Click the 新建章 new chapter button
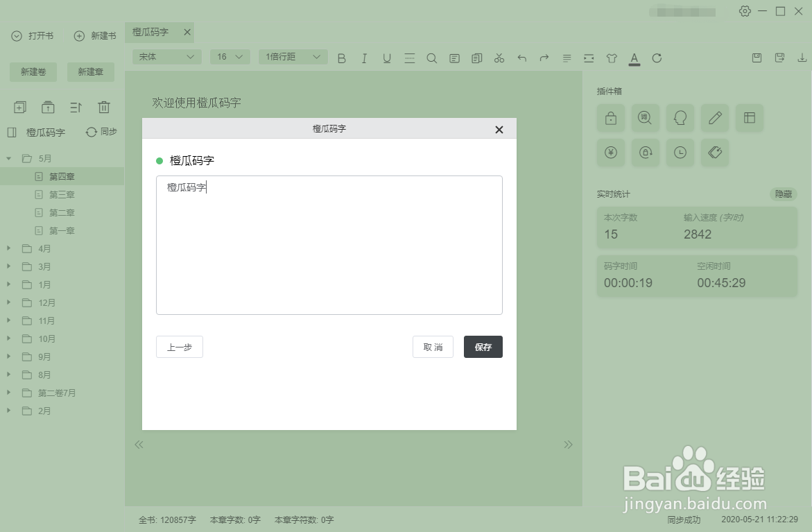812x532 pixels. click(91, 72)
